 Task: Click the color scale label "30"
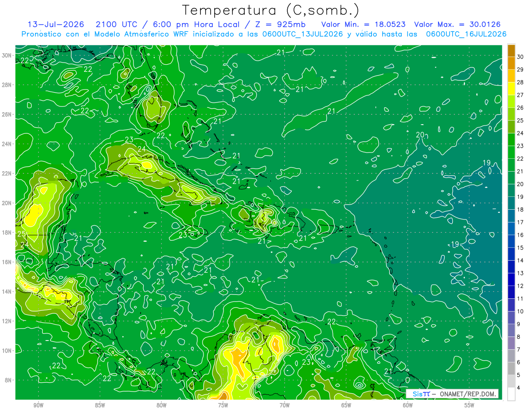520,57
